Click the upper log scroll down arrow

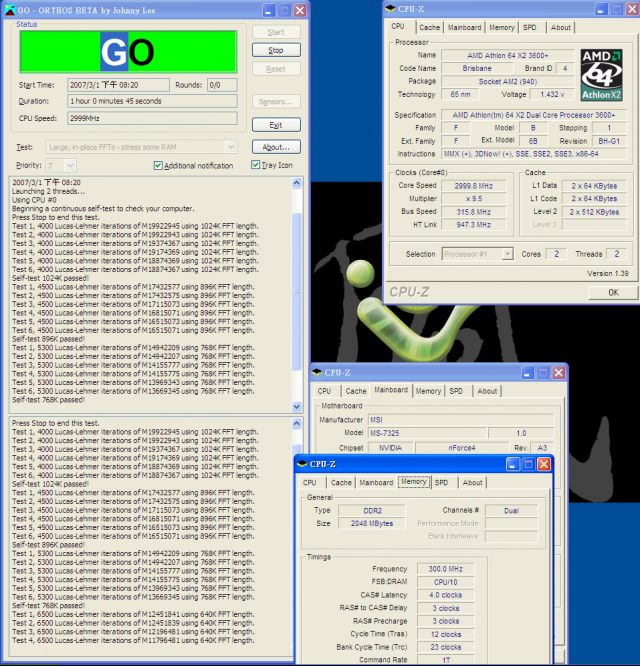click(x=296, y=406)
